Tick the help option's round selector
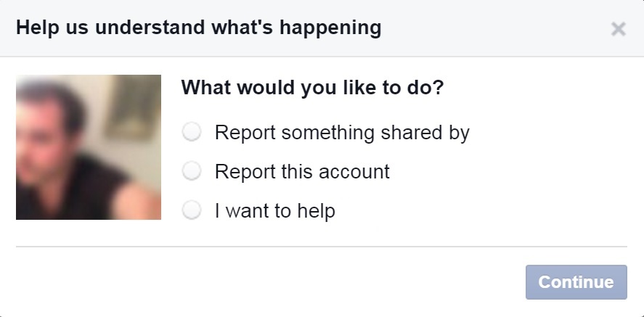 click(192, 211)
